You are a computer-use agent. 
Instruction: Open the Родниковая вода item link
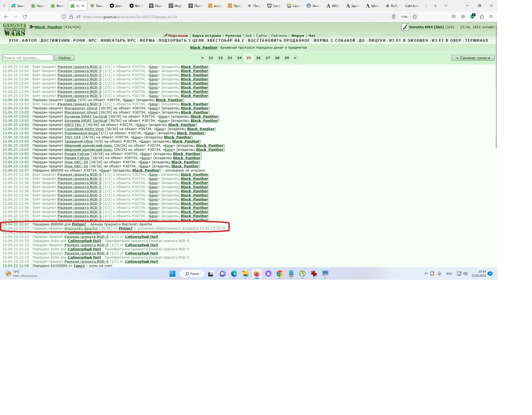click(81, 133)
